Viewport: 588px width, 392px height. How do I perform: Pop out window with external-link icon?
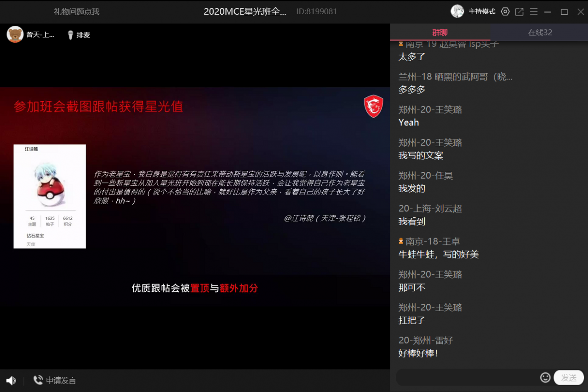tap(519, 12)
